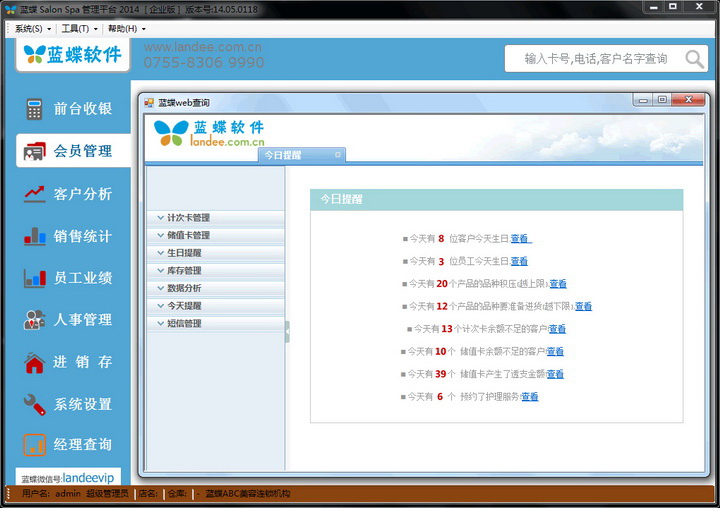
Task: Click 客户分析 sidebar label
Action: [x=83, y=194]
